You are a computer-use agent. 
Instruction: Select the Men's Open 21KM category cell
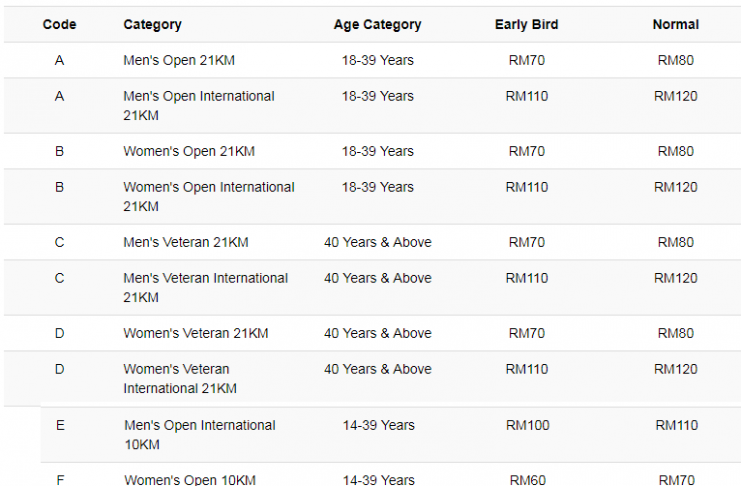pyautogui.click(x=179, y=61)
